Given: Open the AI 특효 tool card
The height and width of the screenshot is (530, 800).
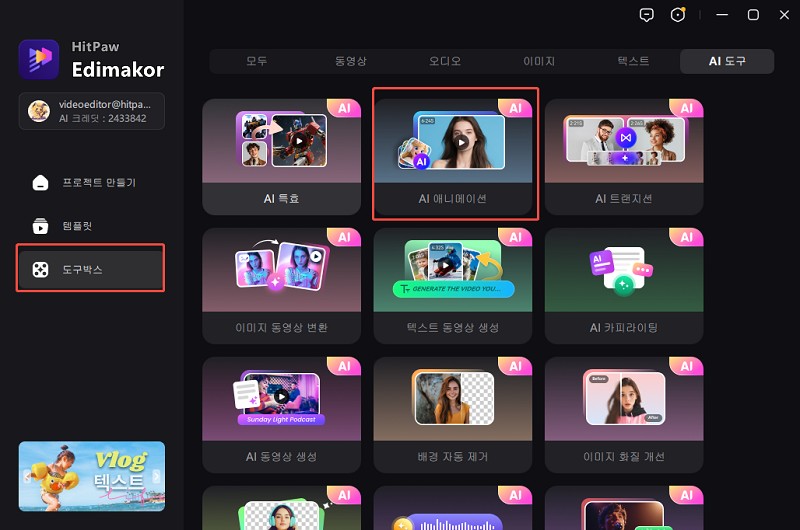Looking at the screenshot, I should pyautogui.click(x=281, y=157).
